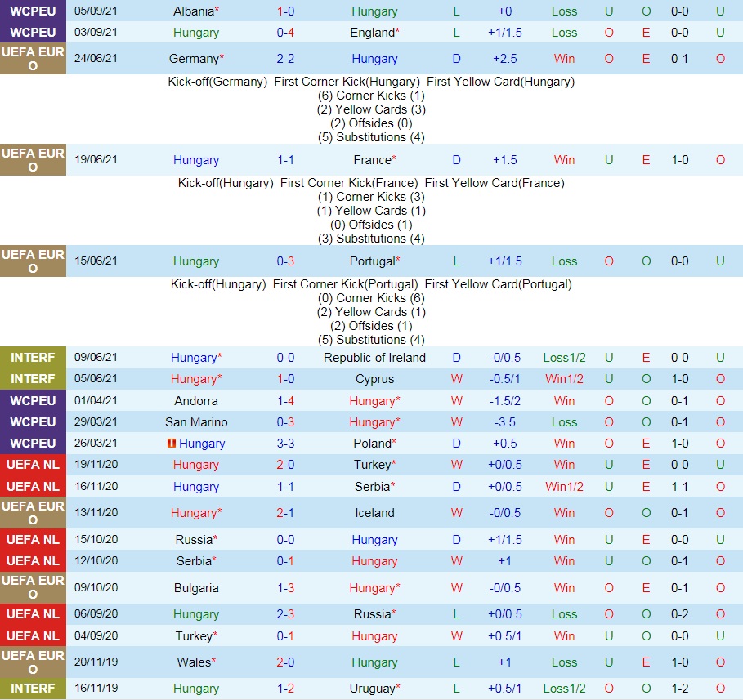Select the San Marino team link
This screenshot has height=700, width=743.
pyautogui.click(x=195, y=422)
